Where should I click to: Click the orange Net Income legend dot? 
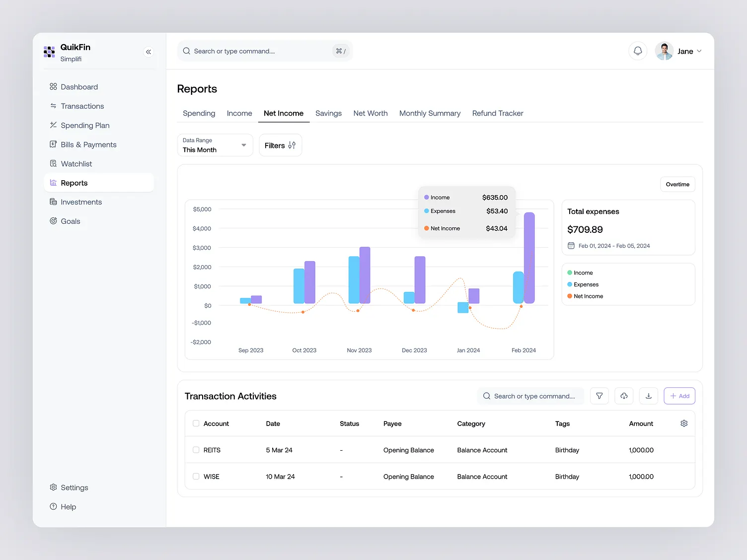point(570,296)
